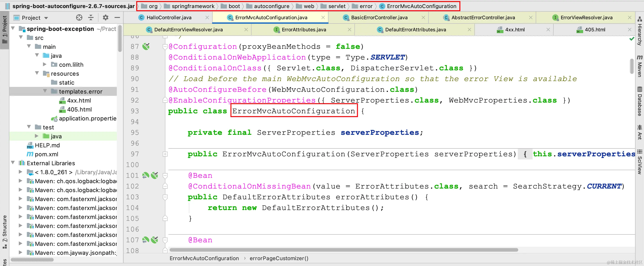Click errorPageCustomizer() in bottom breadcrumb
Image resolution: width=644 pixels, height=266 pixels.
click(x=279, y=258)
